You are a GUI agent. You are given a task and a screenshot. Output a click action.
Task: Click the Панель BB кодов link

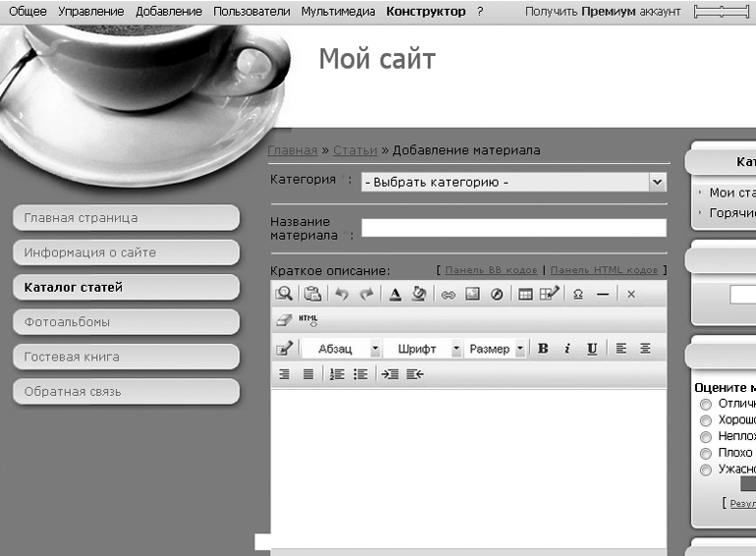pyautogui.click(x=491, y=270)
